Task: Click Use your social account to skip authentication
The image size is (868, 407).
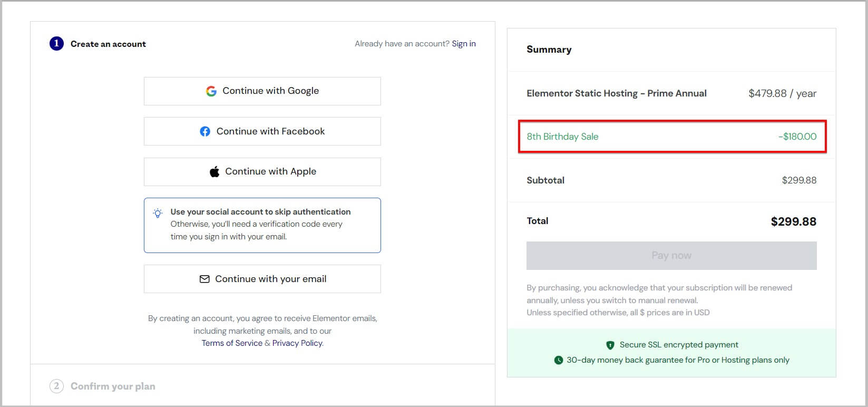Action: (260, 212)
